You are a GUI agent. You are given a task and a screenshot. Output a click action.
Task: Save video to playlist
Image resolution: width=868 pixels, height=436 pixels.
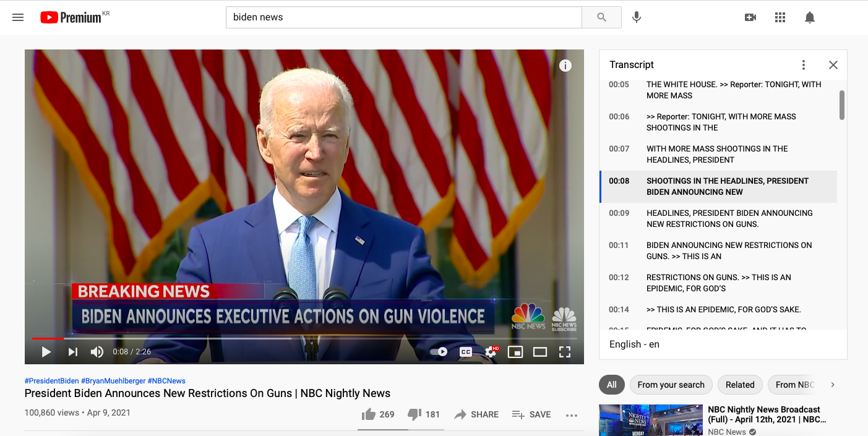531,414
